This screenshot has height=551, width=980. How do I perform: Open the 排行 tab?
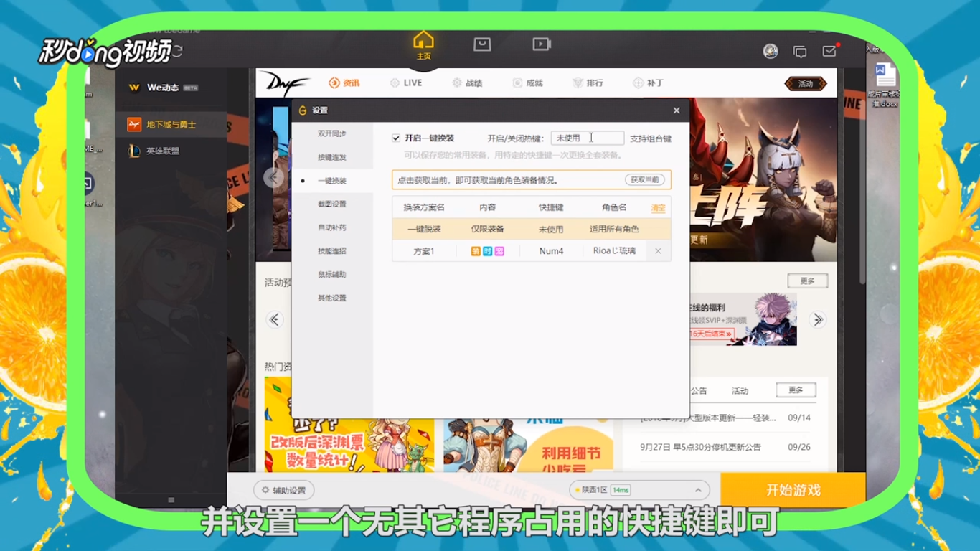588,83
